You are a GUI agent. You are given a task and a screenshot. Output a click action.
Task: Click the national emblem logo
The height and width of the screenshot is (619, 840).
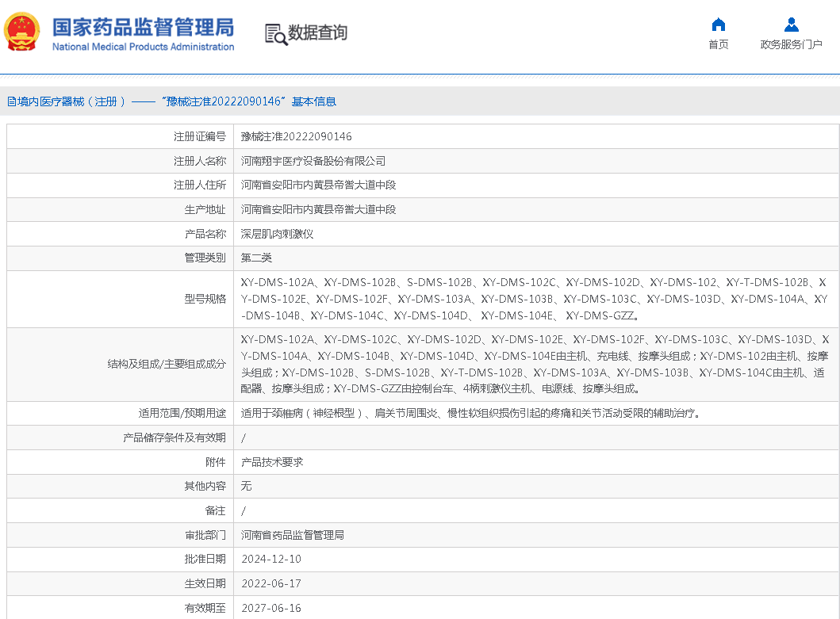[23, 33]
